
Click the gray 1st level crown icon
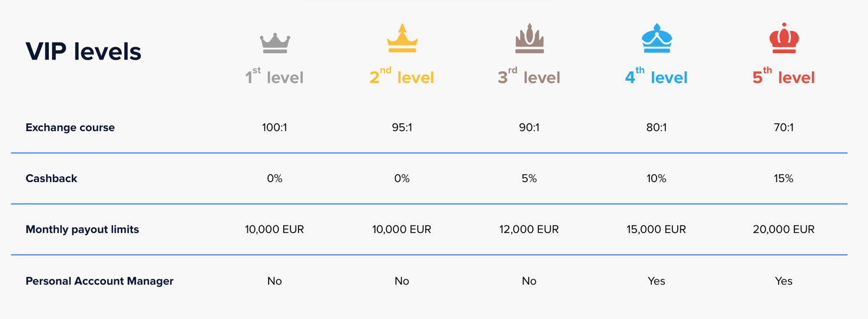275,43
